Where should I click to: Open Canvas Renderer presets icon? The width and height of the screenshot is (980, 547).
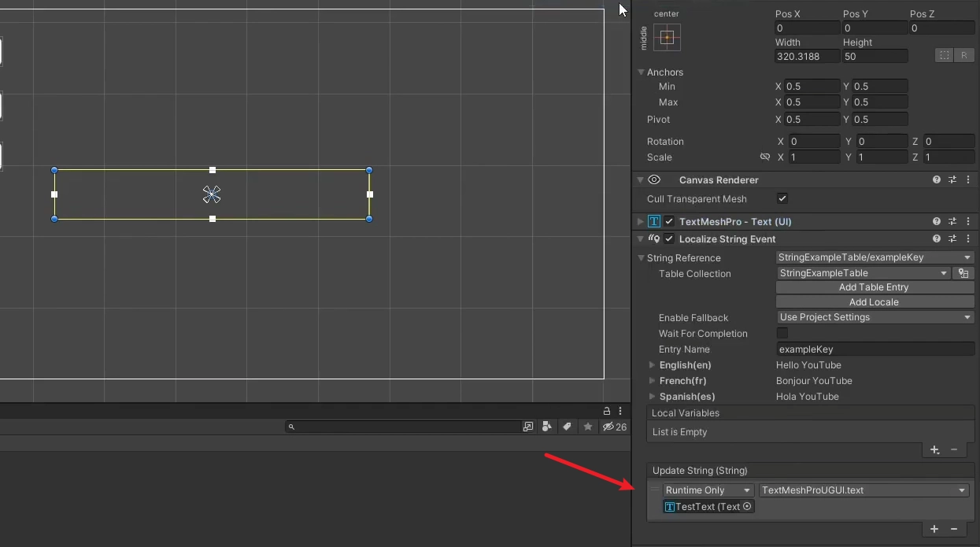(952, 180)
